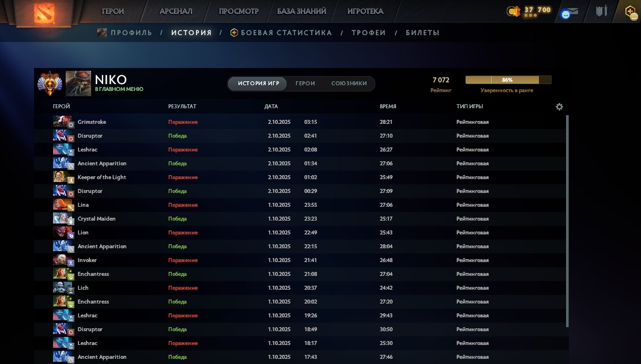Screen dimensions: 641x364
Task: Click the shards currency icon
Action: [x=514, y=11]
